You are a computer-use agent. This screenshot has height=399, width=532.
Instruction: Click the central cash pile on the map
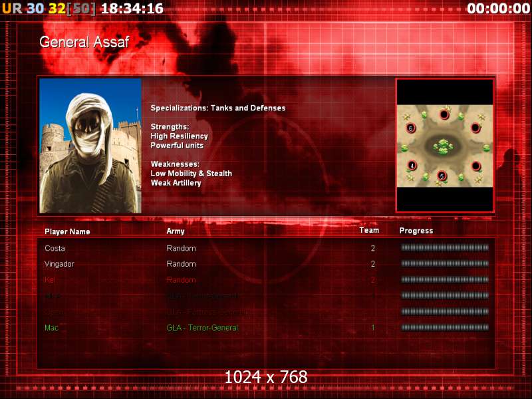point(443,146)
